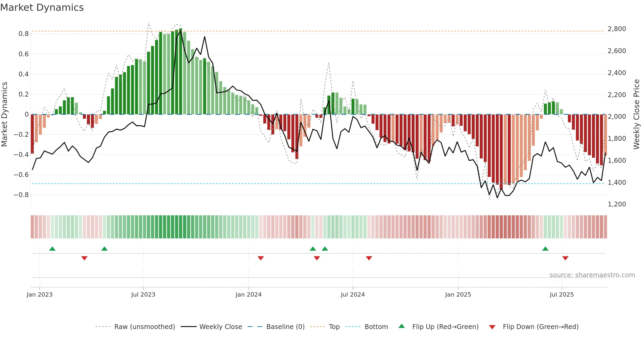Select red flip-down marker just after Jan 2024
Viewport: 644px width, 362px height.
point(261,258)
